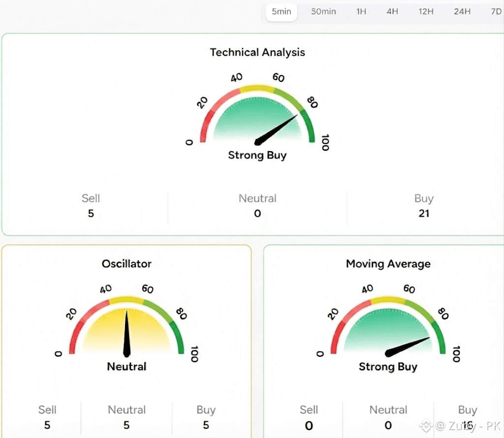Click the 80 mark on Moving Average gauge
This screenshot has height=438, width=504.
tap(443, 313)
